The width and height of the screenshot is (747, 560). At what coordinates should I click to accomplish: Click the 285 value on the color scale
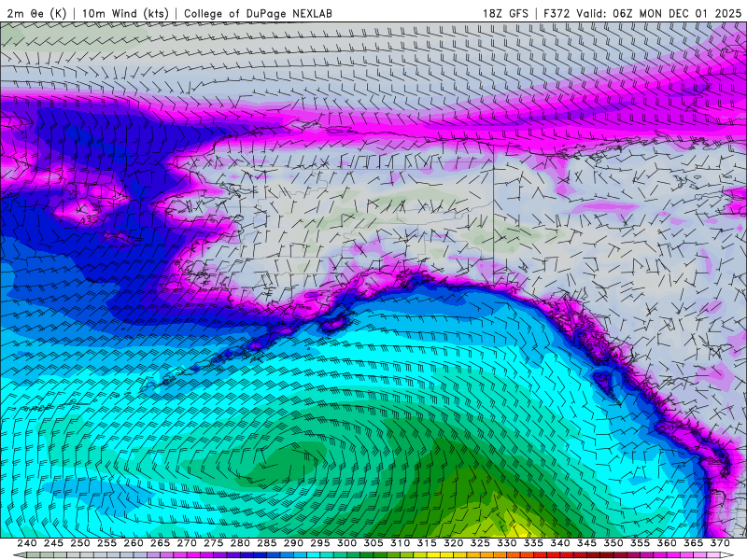pyautogui.click(x=267, y=543)
